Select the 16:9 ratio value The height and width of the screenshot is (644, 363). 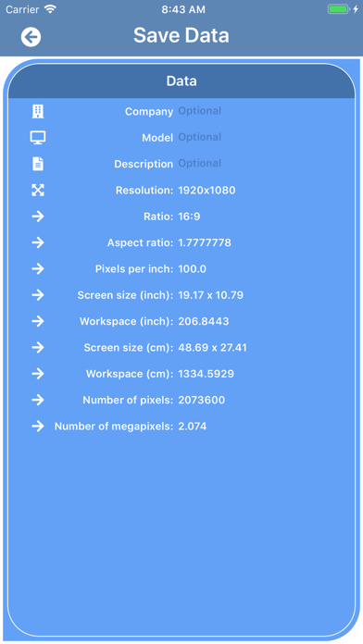(189, 217)
